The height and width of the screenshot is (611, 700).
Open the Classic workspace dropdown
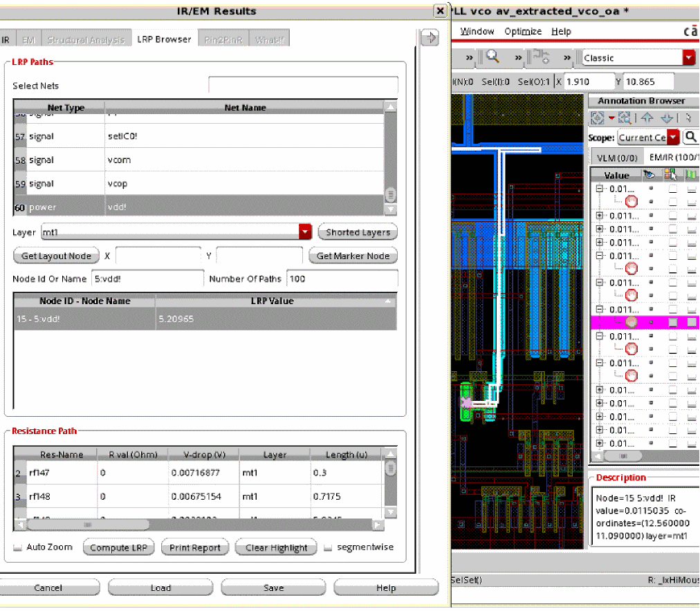[688, 58]
